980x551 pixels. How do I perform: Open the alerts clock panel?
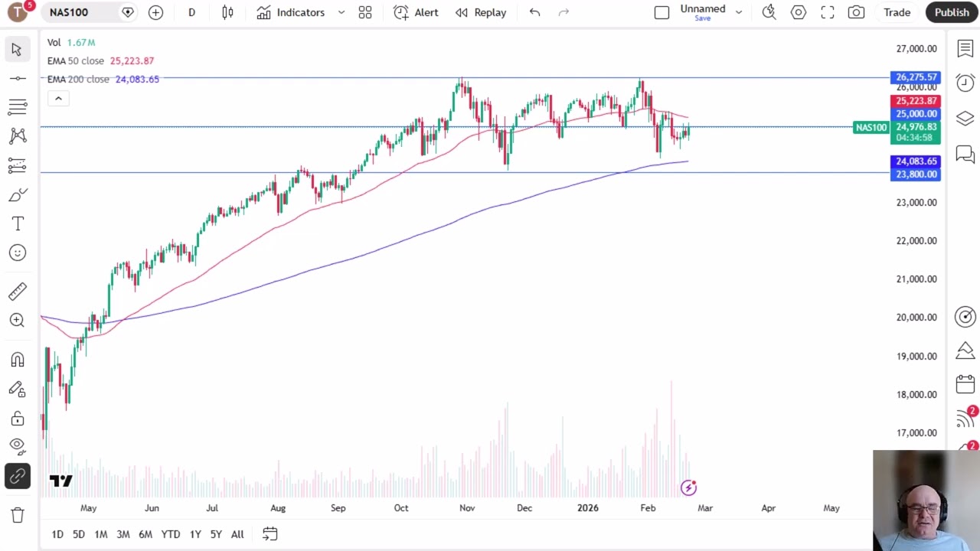tap(965, 83)
